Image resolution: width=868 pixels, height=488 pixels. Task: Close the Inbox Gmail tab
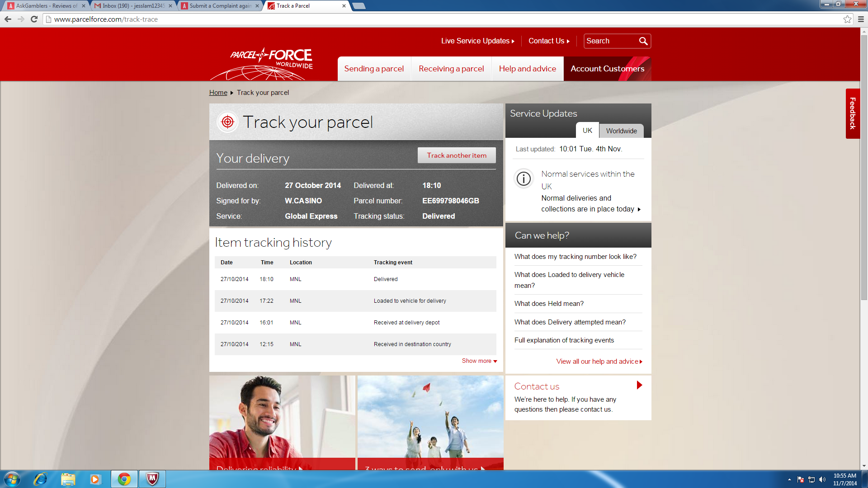[x=170, y=6]
